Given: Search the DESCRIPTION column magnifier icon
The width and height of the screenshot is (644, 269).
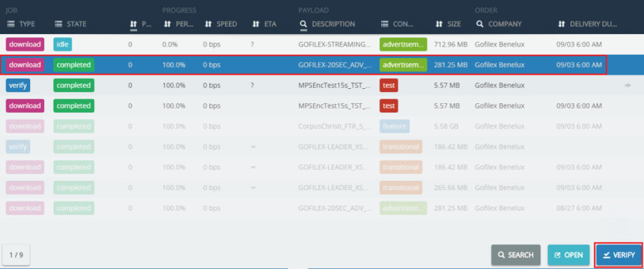Looking at the screenshot, I should tap(304, 25).
